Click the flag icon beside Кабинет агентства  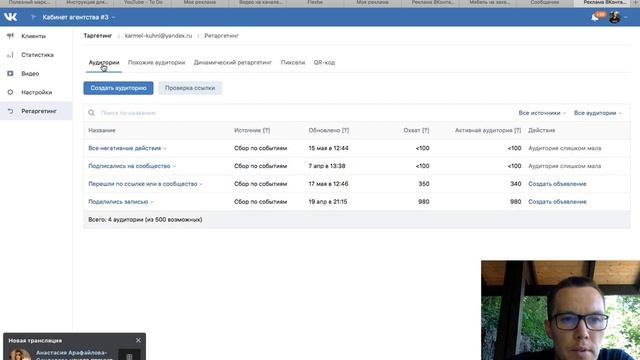tap(33, 17)
